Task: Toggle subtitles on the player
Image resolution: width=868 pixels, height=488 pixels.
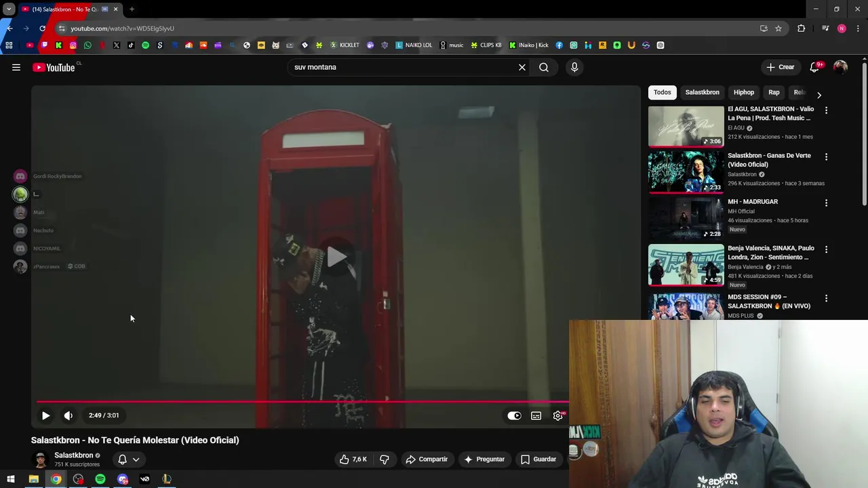Action: [536, 415]
